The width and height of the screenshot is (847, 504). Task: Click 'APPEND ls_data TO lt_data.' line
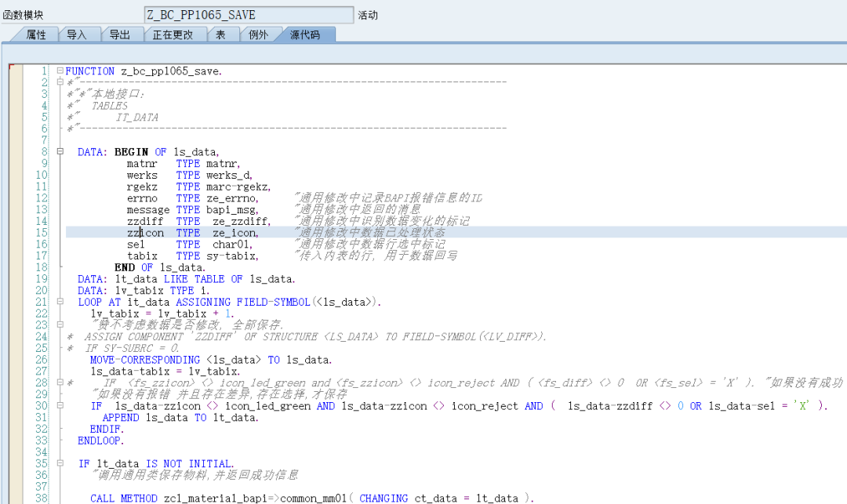181,418
